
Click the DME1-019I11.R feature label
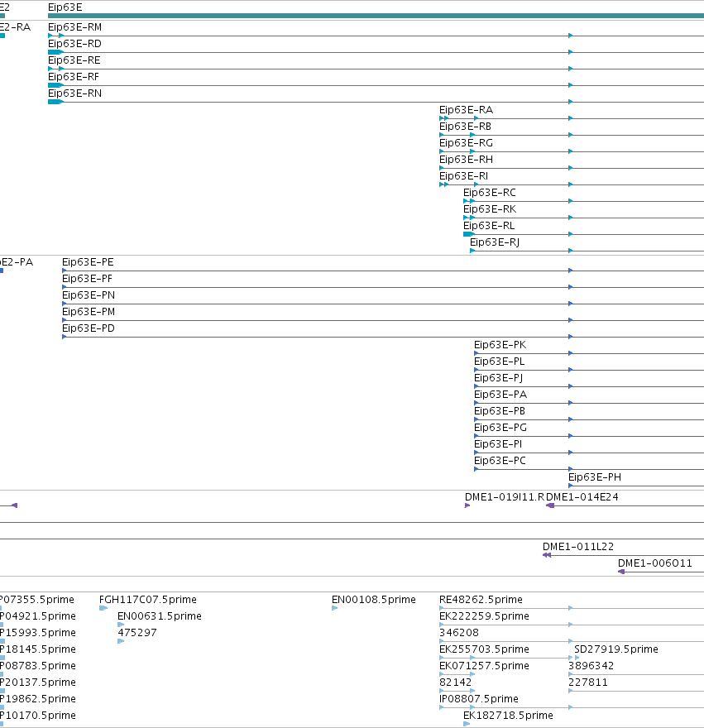(505, 497)
